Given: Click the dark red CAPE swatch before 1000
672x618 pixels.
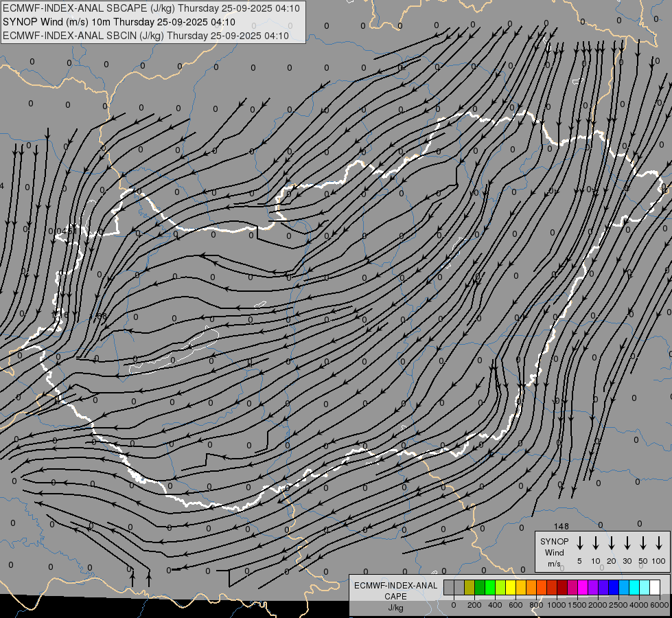Looking at the screenshot, I should [x=561, y=587].
